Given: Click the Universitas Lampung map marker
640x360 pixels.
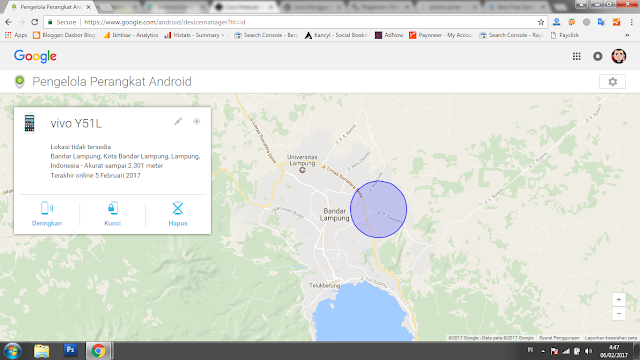Looking at the screenshot, I should pos(302,170).
